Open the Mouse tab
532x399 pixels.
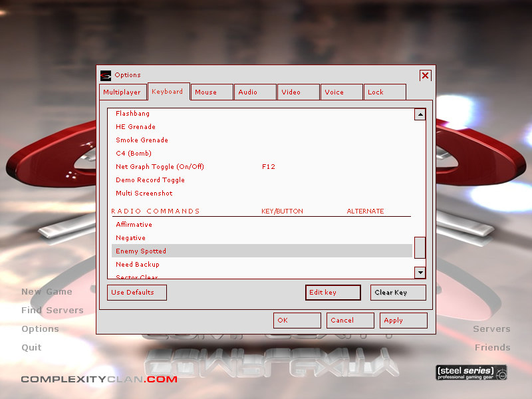coord(213,92)
